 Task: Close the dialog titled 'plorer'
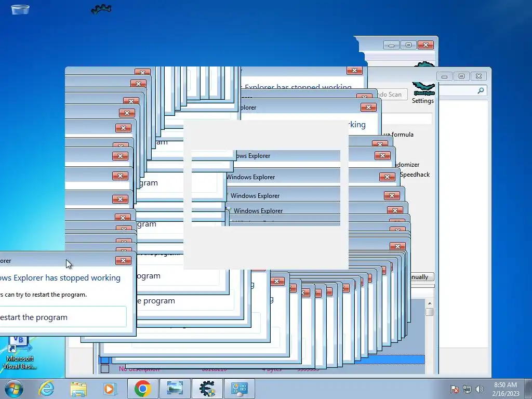368,108
